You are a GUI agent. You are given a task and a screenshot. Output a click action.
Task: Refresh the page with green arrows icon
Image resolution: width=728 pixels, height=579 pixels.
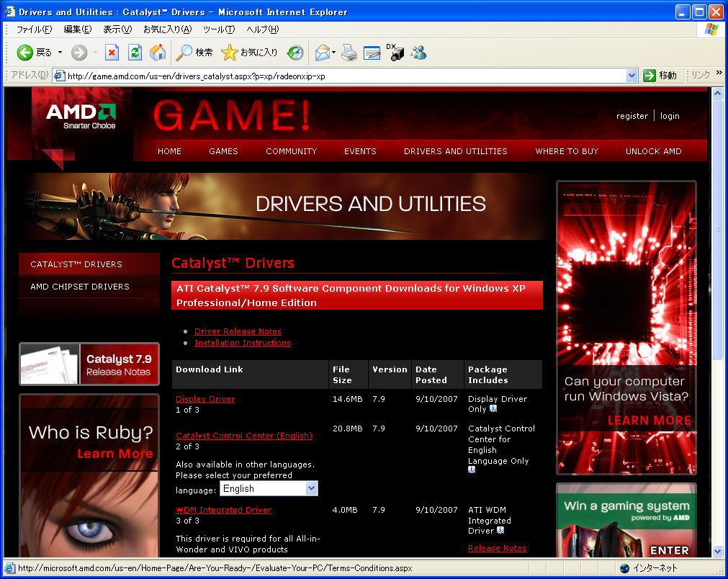click(x=135, y=53)
